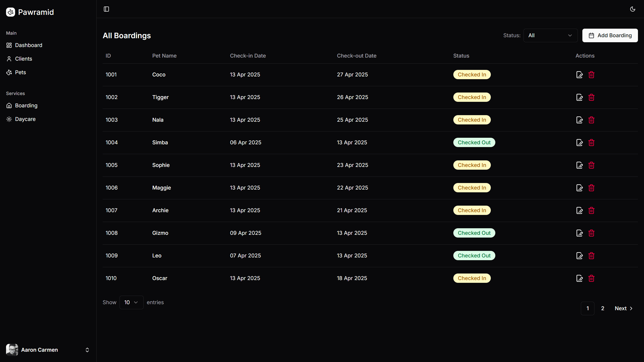
Task: Edit Nala's boarding entry
Action: pos(579,120)
